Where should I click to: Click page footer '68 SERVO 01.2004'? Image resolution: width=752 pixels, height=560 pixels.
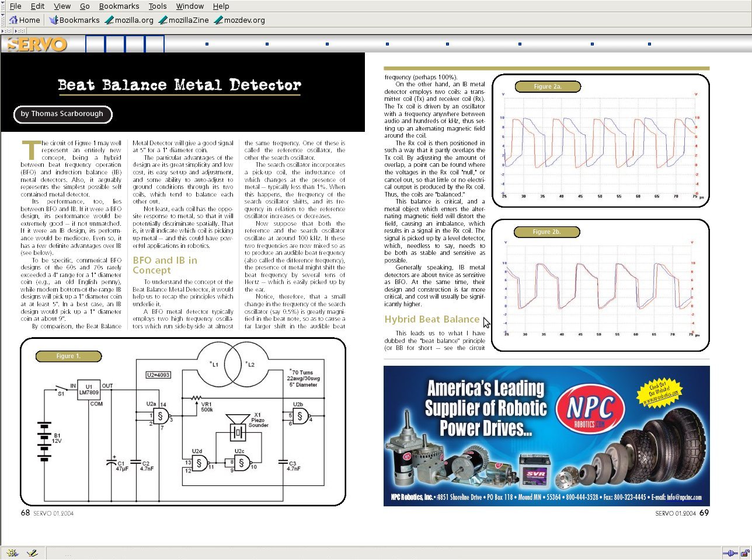[47, 513]
